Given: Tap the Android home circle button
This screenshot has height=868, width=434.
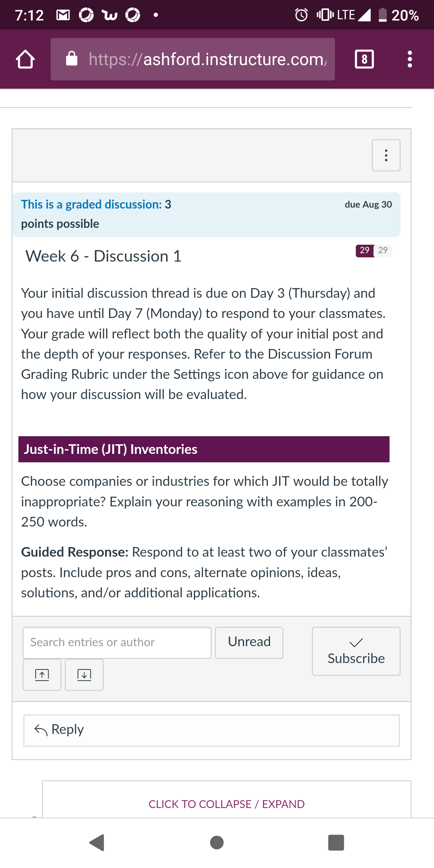Looking at the screenshot, I should (217, 842).
